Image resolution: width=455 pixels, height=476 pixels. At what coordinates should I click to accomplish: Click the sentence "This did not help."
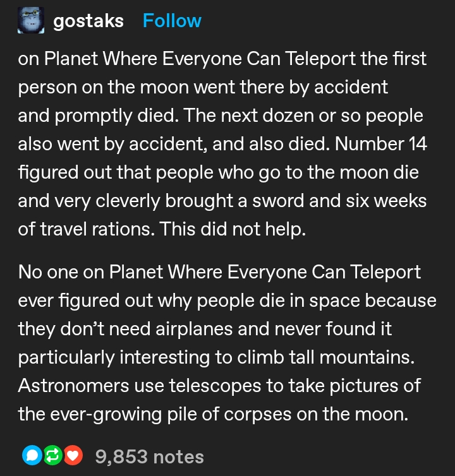[233, 229]
